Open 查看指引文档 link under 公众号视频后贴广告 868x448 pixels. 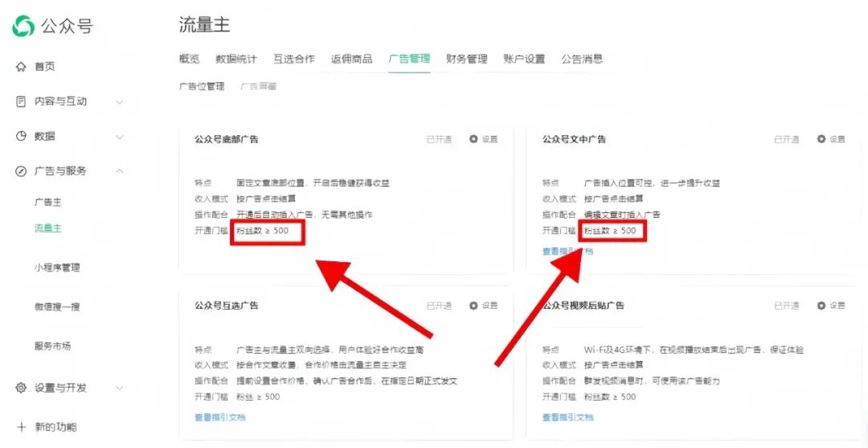click(x=568, y=417)
